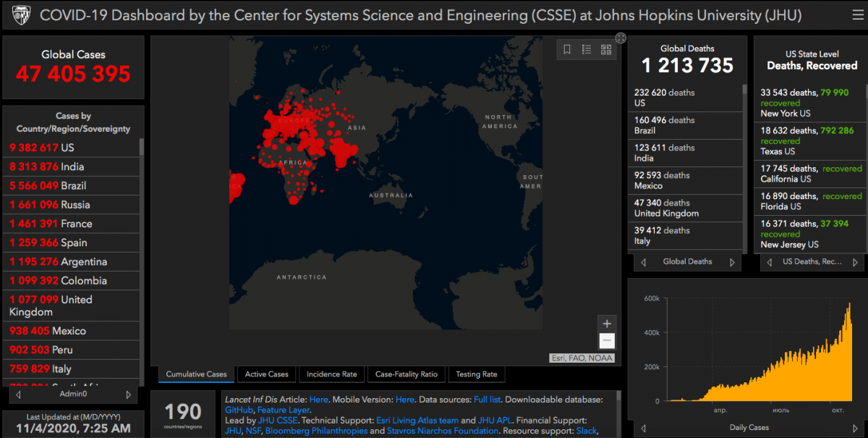This screenshot has width=868, height=438.
Task: Select the 92 593 deaths Mexico row
Action: (x=685, y=180)
